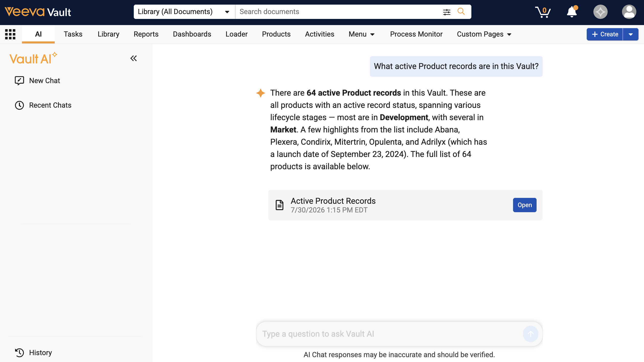Click the History icon in sidebar
Screen dimensions: 644x362
[19, 353]
